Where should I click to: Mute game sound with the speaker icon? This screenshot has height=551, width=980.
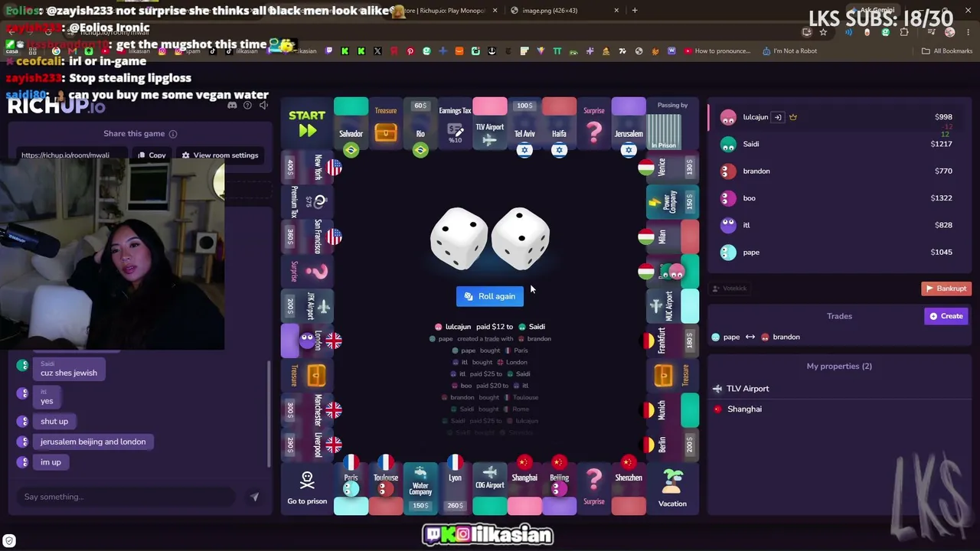coord(263,105)
